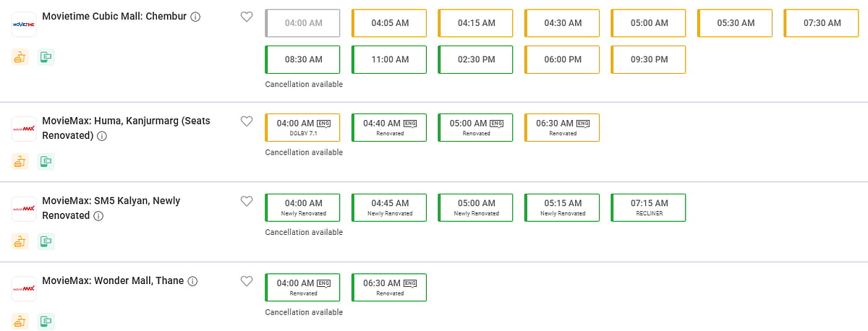Image resolution: width=868 pixels, height=331 pixels.
Task: Click food icon under MovieMax SM5 Kalyan
Action: [20, 241]
